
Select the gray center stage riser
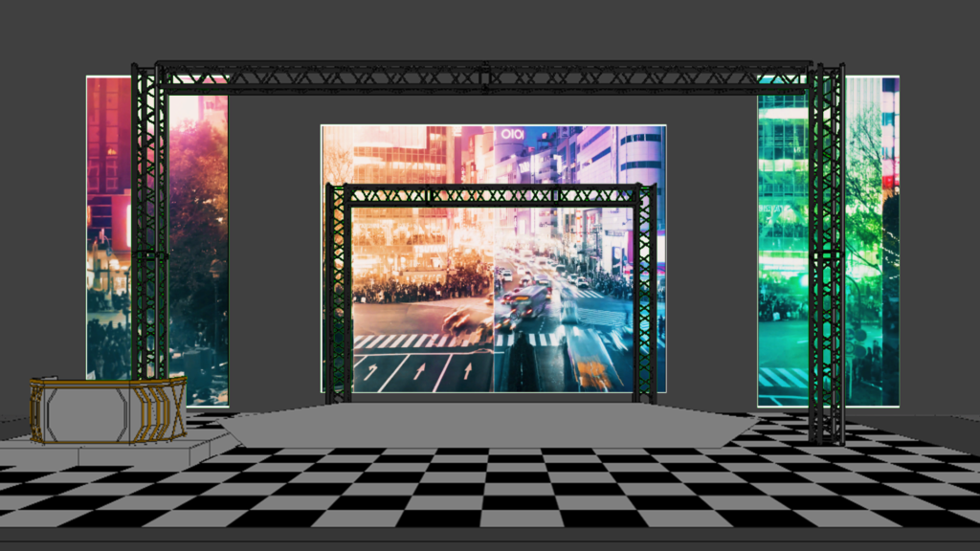[488, 425]
